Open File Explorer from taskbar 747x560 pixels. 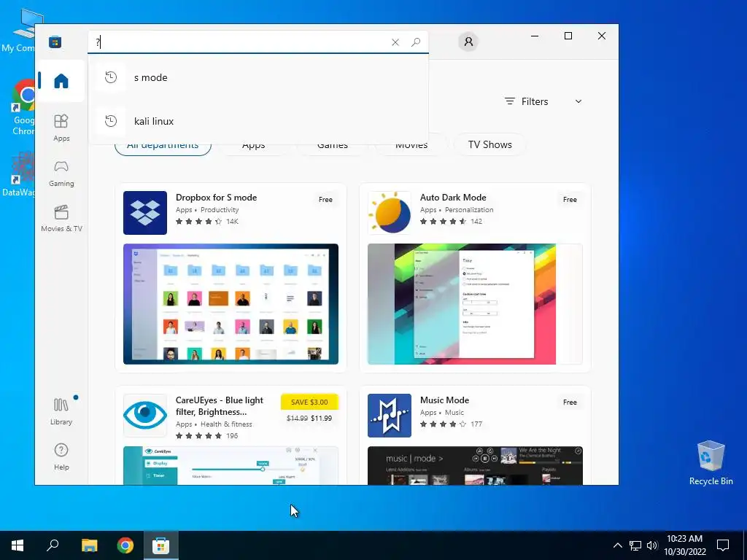[89, 545]
